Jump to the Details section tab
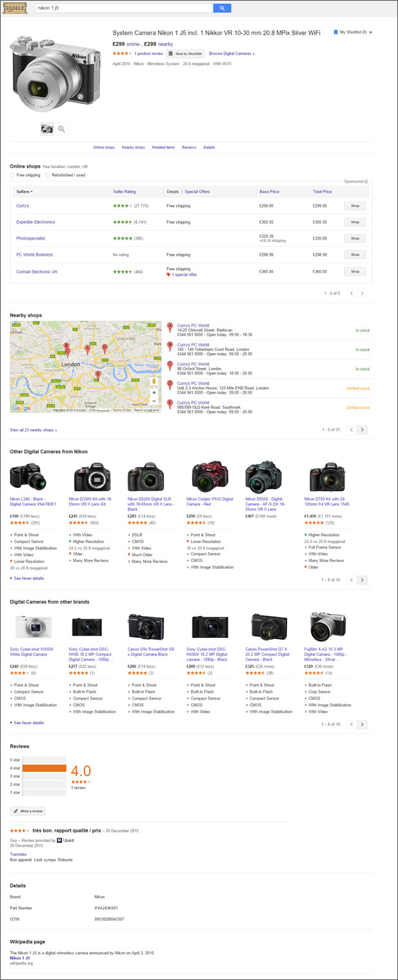Image resolution: width=398 pixels, height=980 pixels. coord(209,148)
